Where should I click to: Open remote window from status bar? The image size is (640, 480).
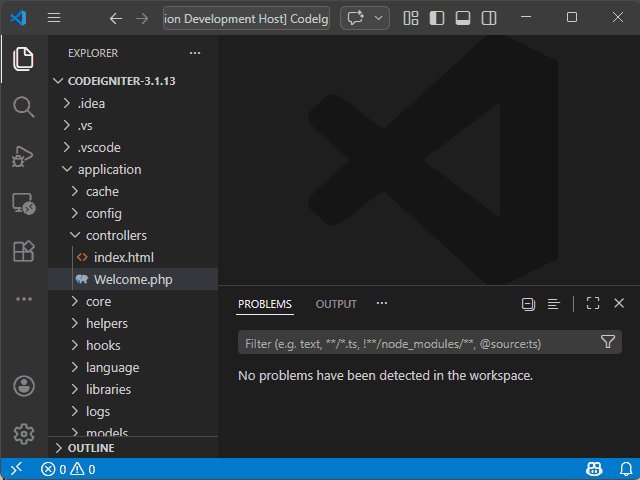point(16,469)
